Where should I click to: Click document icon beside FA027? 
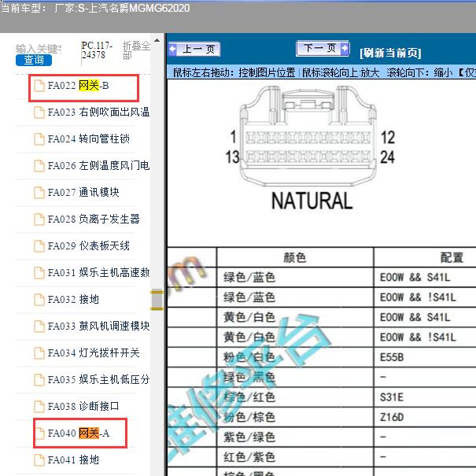[x=39, y=193]
